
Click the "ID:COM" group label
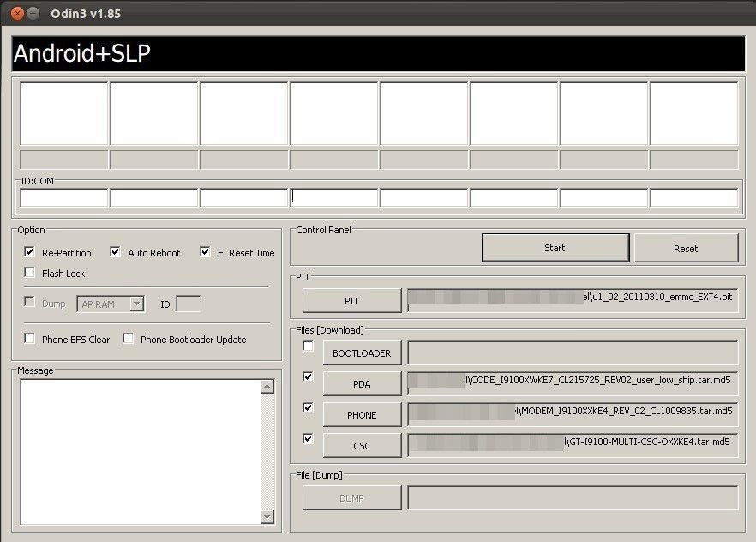[x=37, y=181]
